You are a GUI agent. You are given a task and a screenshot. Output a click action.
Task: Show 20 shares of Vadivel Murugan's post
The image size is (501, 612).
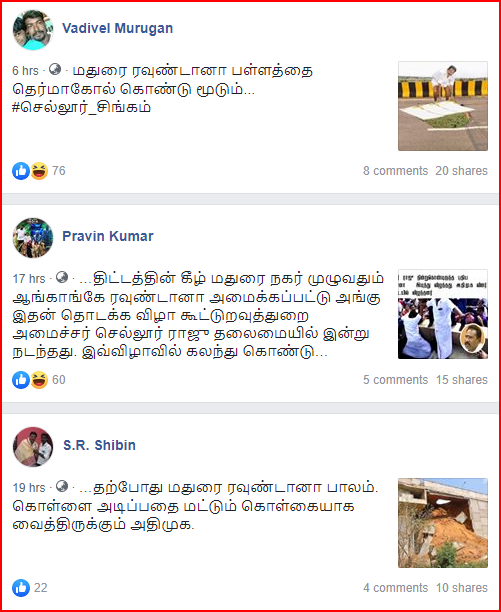point(462,171)
